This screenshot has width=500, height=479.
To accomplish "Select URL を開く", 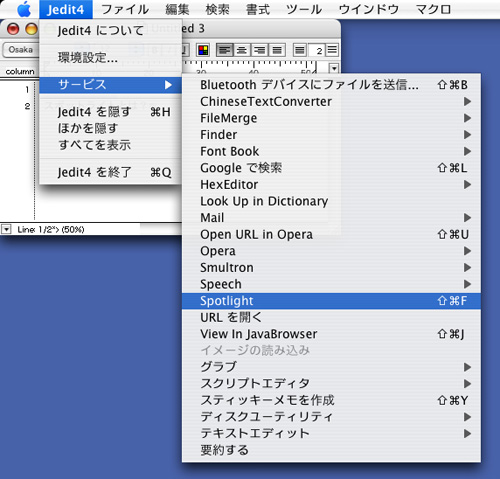I will pos(331,317).
